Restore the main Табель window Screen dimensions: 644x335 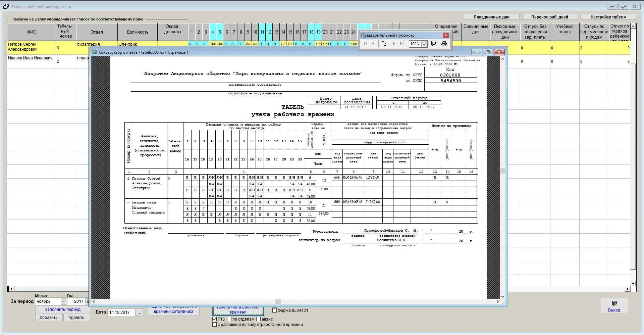[624, 7]
